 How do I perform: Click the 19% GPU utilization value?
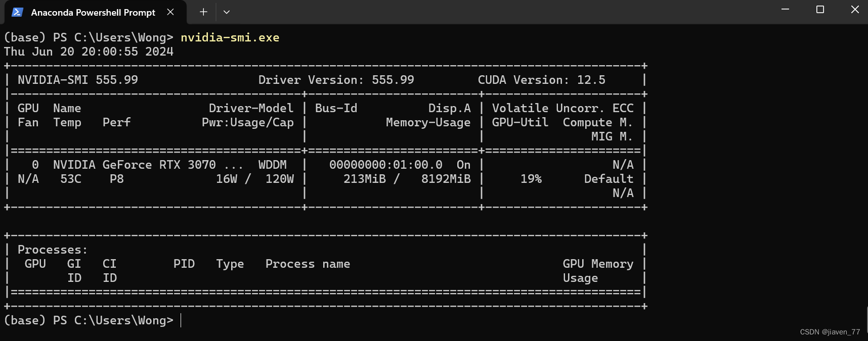click(531, 179)
